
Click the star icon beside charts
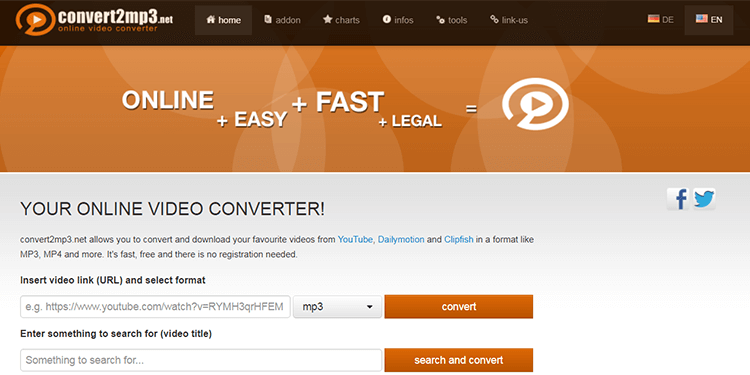click(x=327, y=20)
